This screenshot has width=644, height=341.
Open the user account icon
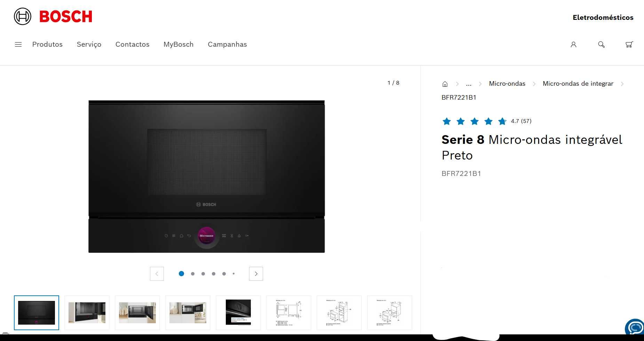573,44
